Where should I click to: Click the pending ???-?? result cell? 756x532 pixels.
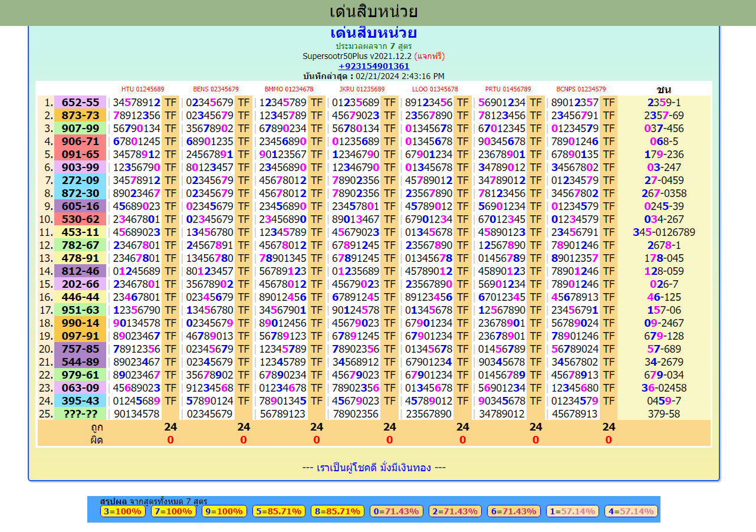[80, 413]
